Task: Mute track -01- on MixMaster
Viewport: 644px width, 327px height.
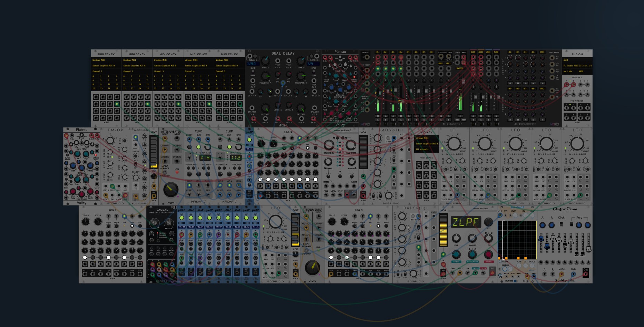Action: click(x=378, y=116)
